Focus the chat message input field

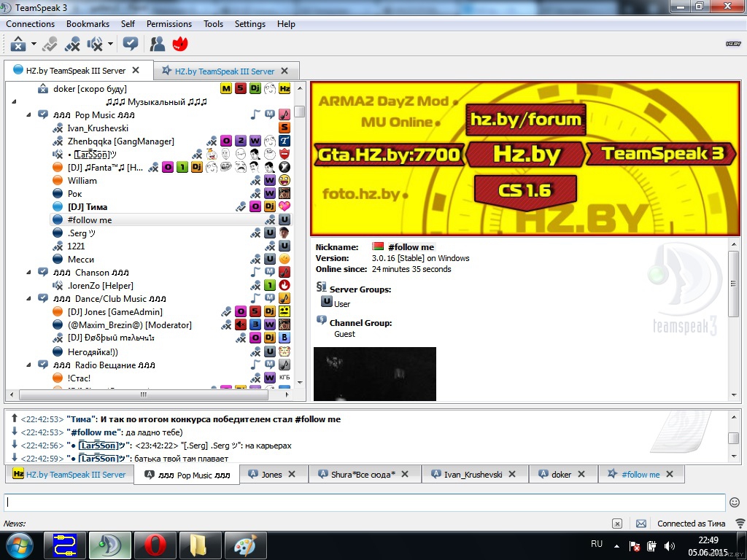click(365, 502)
